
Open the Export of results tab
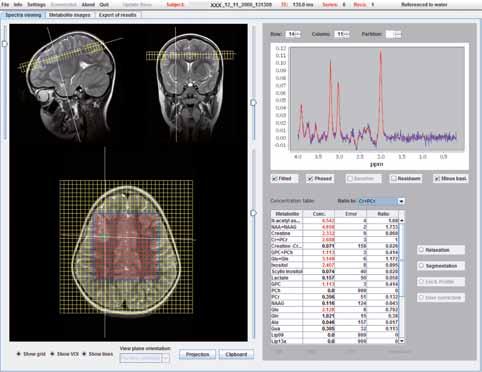coord(118,15)
